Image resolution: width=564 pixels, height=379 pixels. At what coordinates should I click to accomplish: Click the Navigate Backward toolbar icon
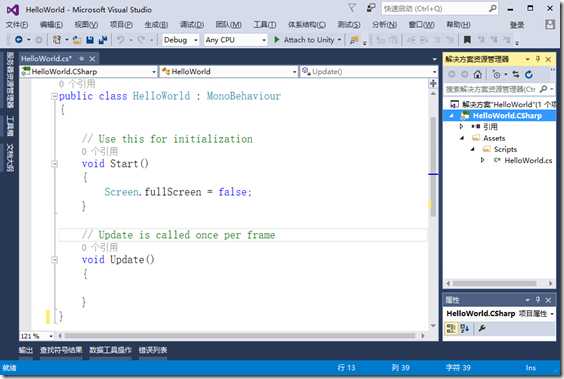[x=19, y=40]
